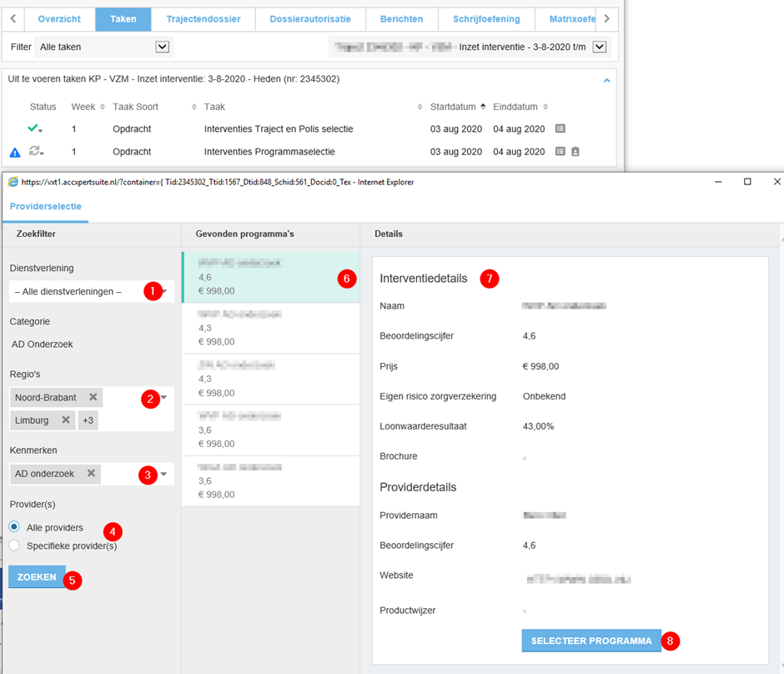Open the Kenmerken dropdown arrow
784x674 pixels.
point(164,474)
